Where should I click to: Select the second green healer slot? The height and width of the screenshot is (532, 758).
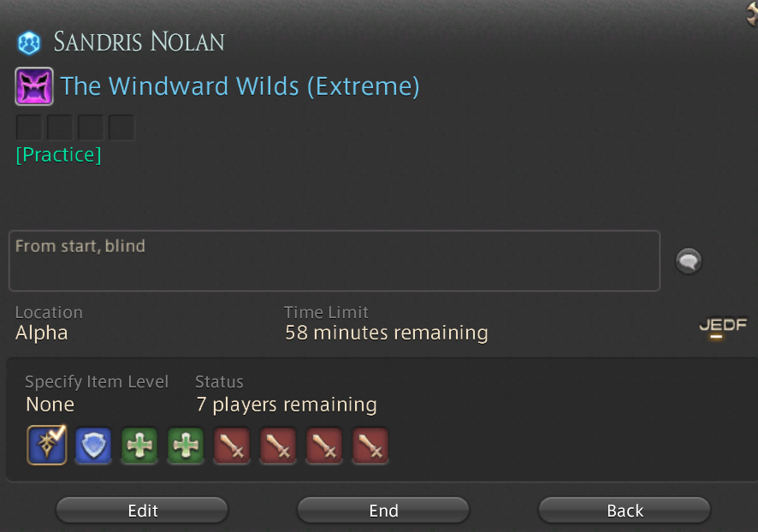pyautogui.click(x=186, y=446)
